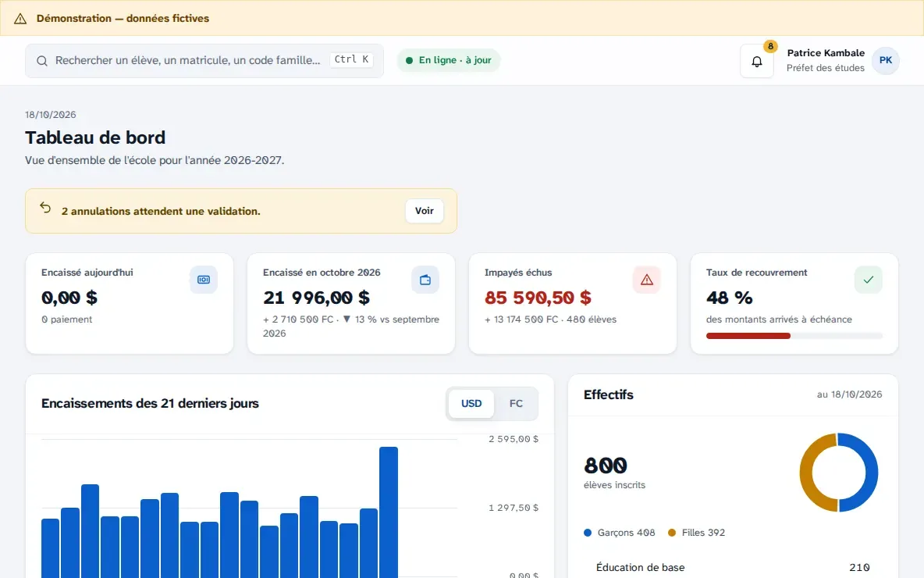Switch chart currency to FC
Screen dimensions: 924x578
pos(516,403)
